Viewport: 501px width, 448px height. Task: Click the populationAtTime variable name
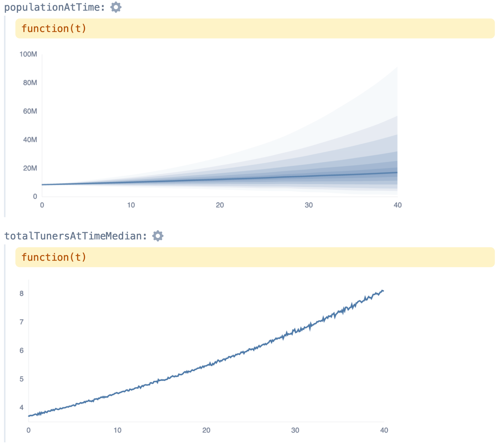click(54, 7)
